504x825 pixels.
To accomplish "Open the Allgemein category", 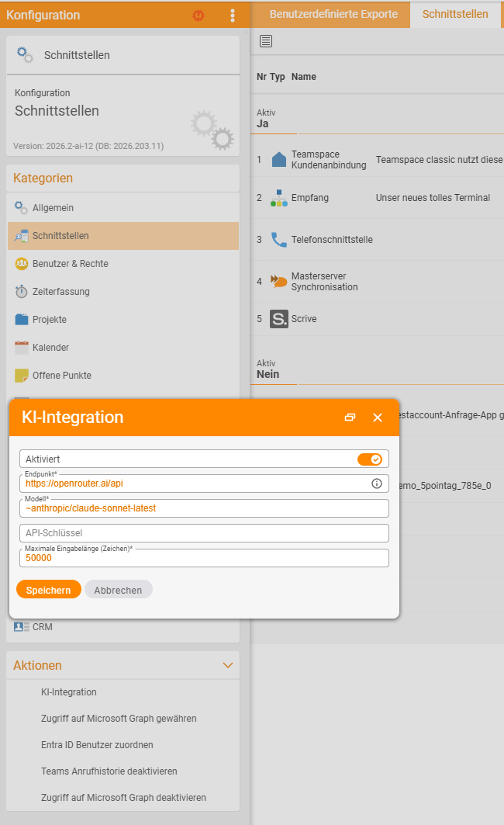I will click(x=123, y=208).
